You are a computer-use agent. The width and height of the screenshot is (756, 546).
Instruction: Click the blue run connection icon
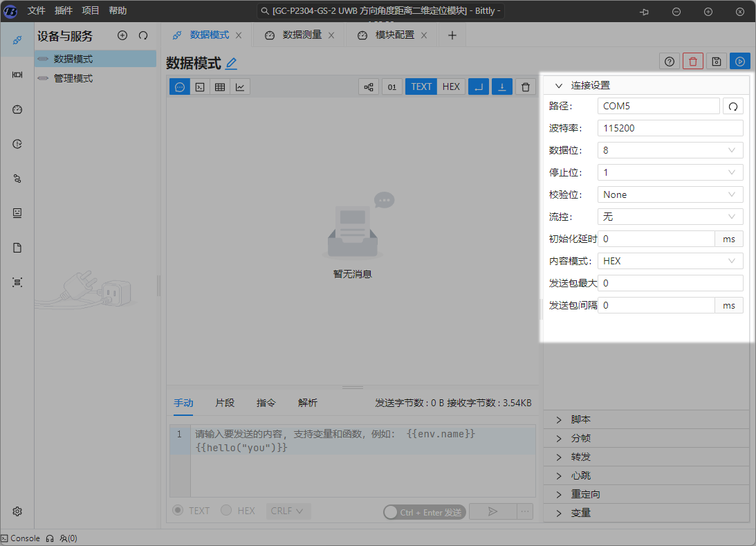pos(739,62)
